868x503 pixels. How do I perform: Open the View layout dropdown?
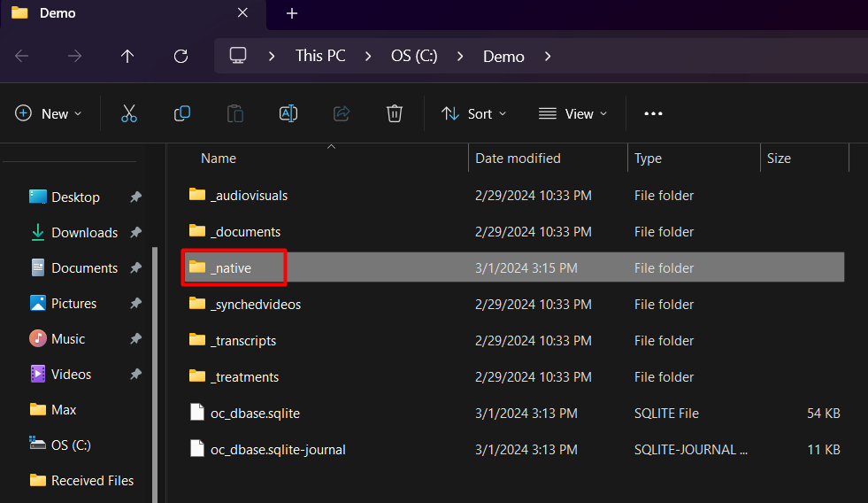pyautogui.click(x=572, y=113)
